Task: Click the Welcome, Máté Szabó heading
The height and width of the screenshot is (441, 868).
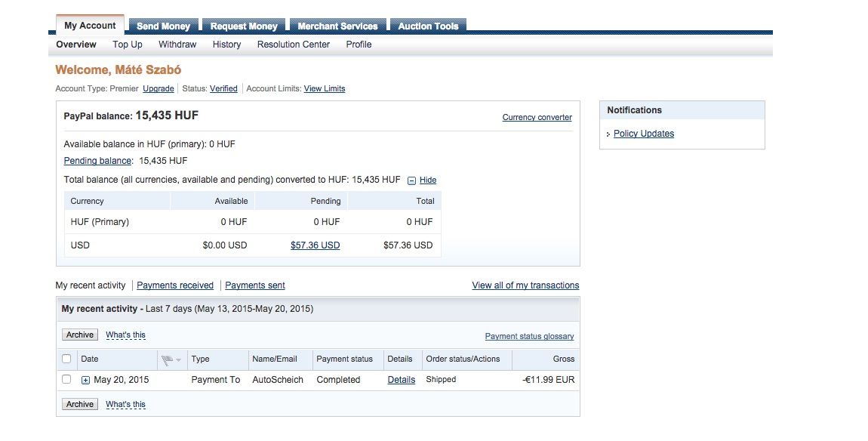Action: click(119, 69)
